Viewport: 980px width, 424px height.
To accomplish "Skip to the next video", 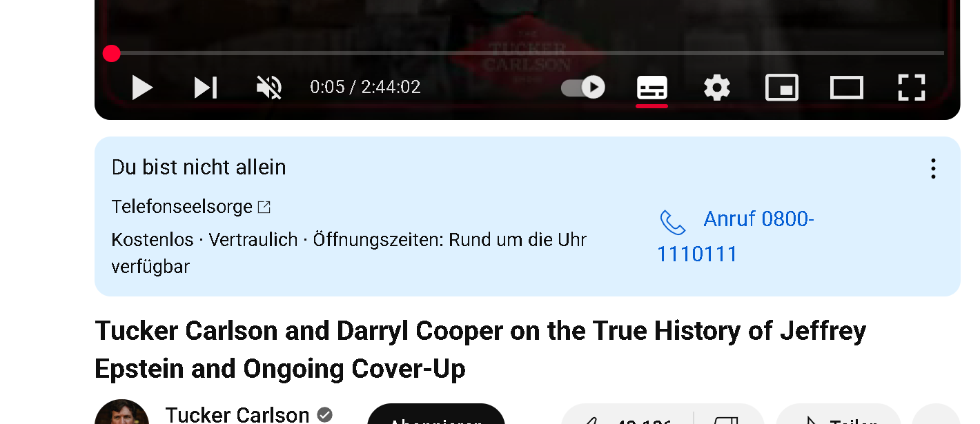I will [x=206, y=88].
